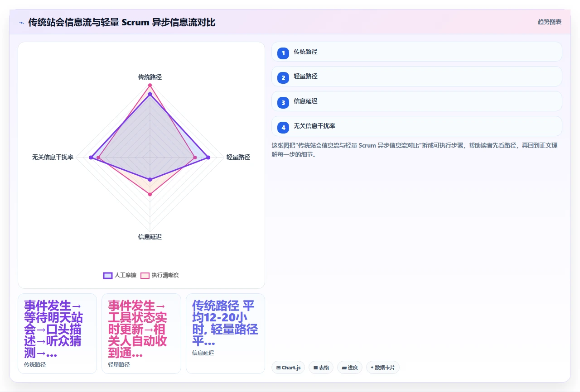Click the 人工摩擦 legend label
Screen dimensions: 580x392
(126, 275)
